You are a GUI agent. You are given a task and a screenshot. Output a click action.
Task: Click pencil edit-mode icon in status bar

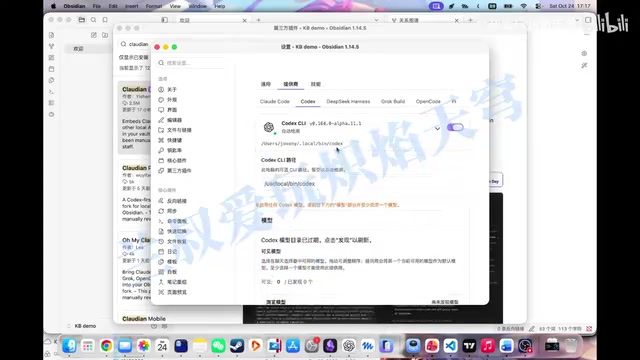(531, 329)
